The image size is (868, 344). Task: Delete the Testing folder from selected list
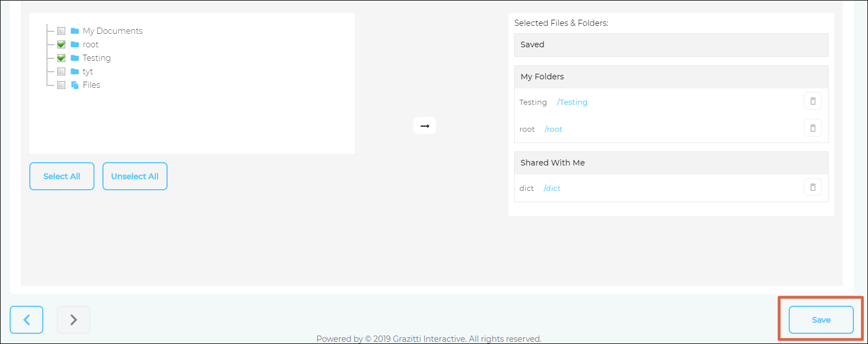812,101
